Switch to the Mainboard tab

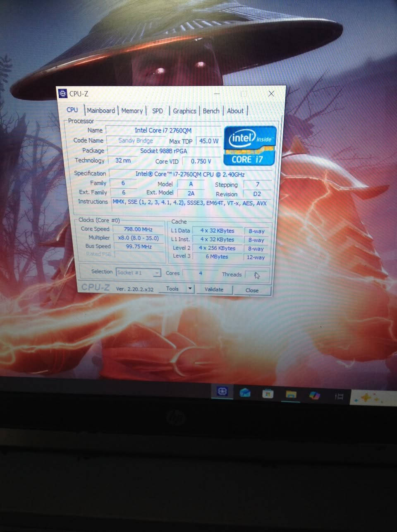point(101,111)
